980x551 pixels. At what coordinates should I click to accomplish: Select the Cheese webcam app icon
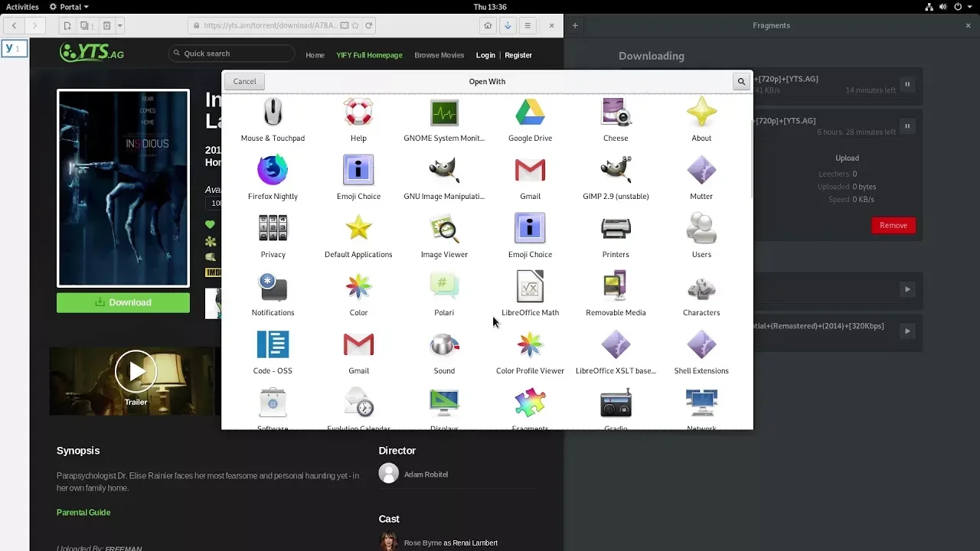tap(616, 113)
